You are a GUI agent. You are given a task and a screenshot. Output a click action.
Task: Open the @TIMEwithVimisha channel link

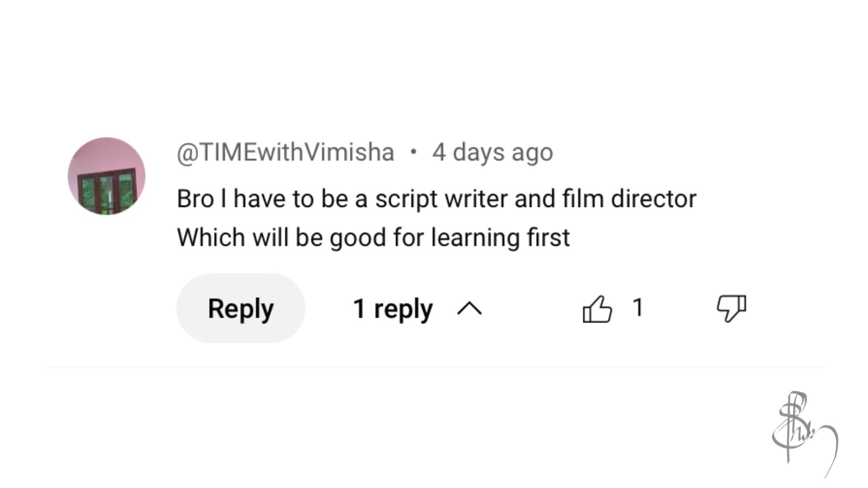point(285,152)
